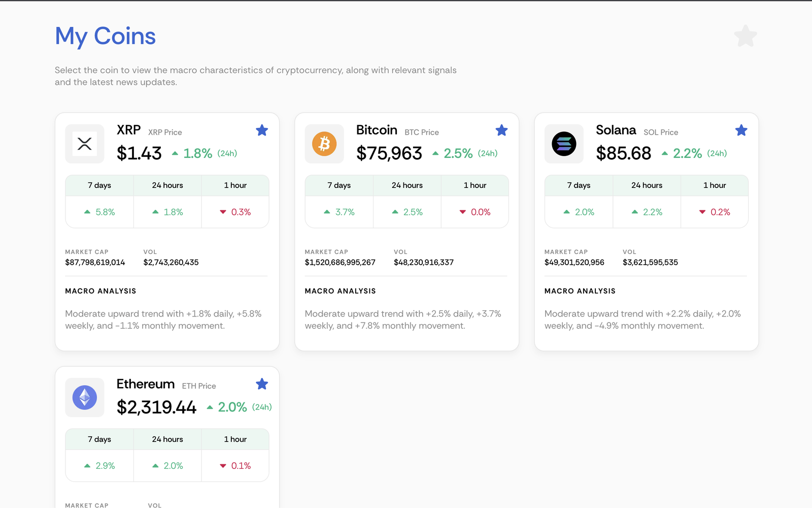This screenshot has width=812, height=508.
Task: Click the Bitcoin price $75,963
Action: click(389, 153)
